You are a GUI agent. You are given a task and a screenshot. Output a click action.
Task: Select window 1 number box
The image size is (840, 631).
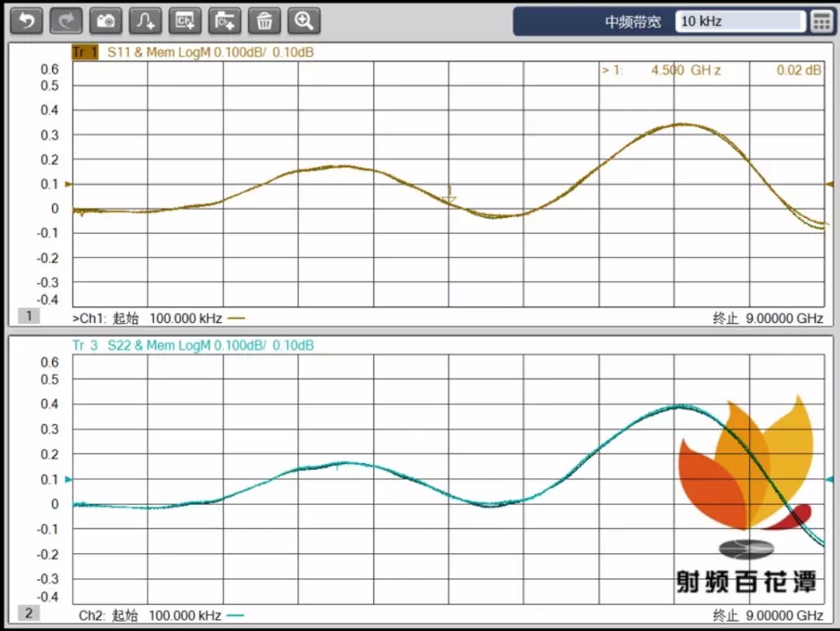click(29, 316)
